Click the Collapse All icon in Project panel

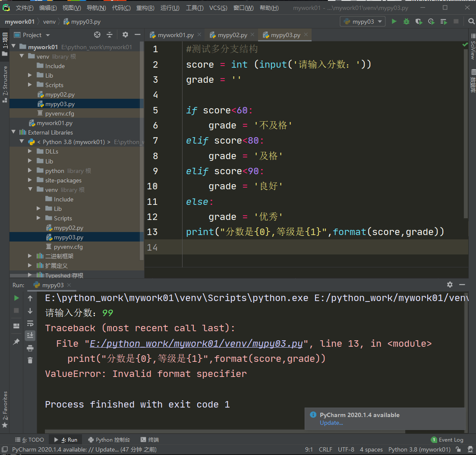click(110, 35)
